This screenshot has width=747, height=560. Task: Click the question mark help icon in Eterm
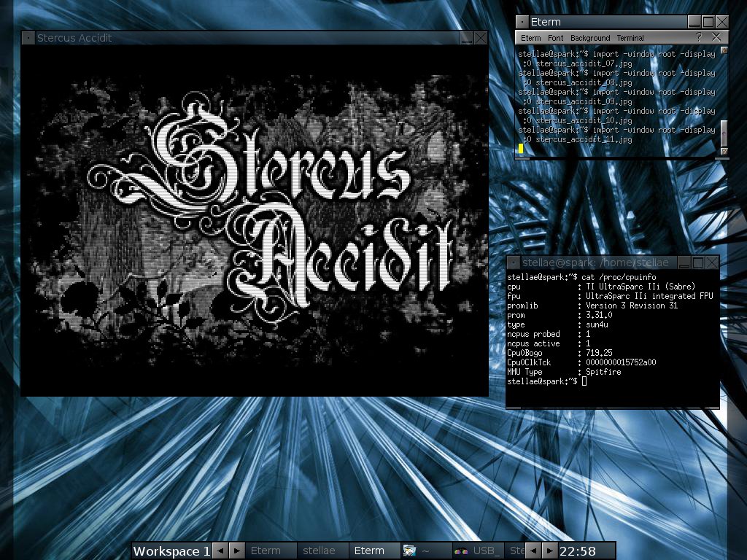(699, 37)
